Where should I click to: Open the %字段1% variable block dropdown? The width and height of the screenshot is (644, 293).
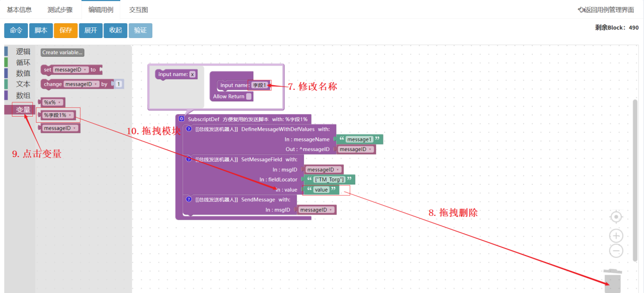pos(58,115)
